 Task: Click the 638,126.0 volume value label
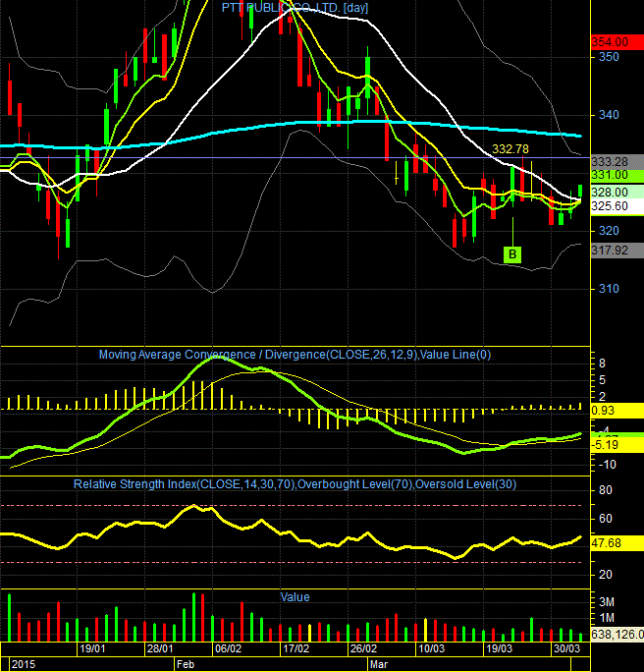tap(617, 634)
